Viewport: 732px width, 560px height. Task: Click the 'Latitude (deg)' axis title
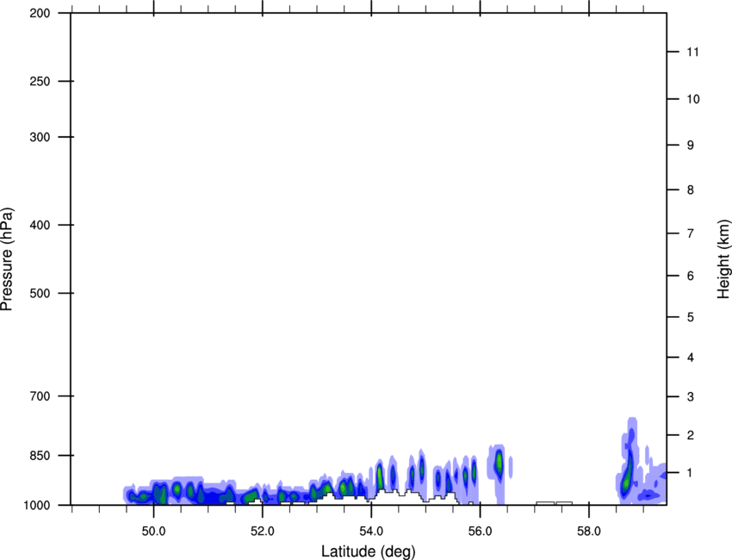click(x=368, y=551)
